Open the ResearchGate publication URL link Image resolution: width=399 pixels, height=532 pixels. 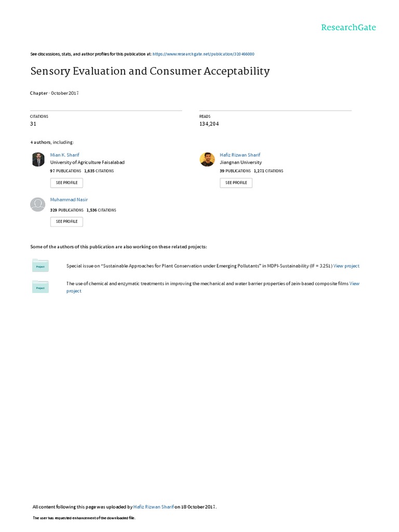click(x=203, y=54)
